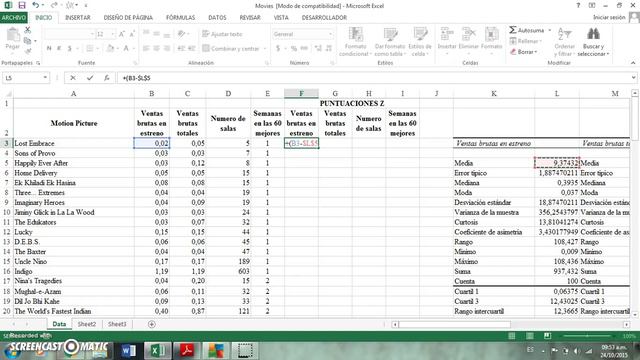Confirm the formula with the checkmark icon
The width and height of the screenshot is (640, 360).
(90, 78)
